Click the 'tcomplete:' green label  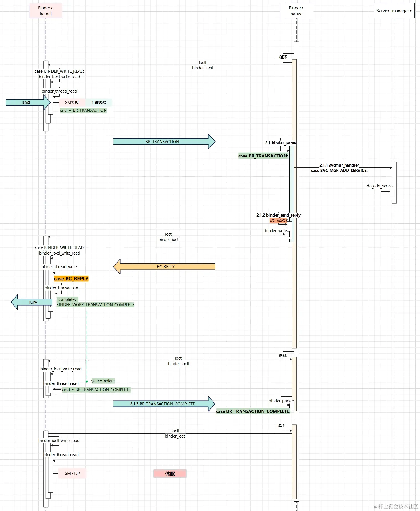pos(67,299)
